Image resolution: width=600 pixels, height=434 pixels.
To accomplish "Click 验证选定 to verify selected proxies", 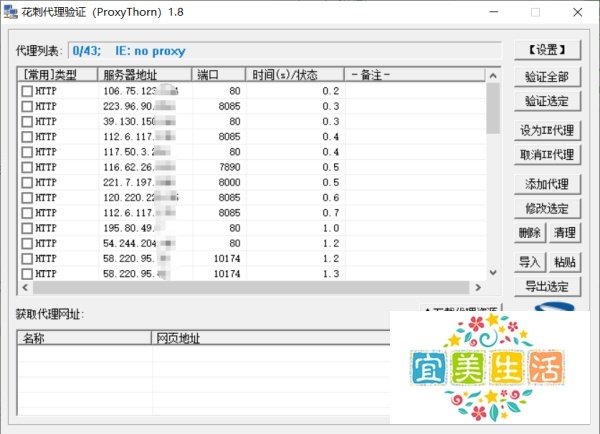I will [x=547, y=101].
